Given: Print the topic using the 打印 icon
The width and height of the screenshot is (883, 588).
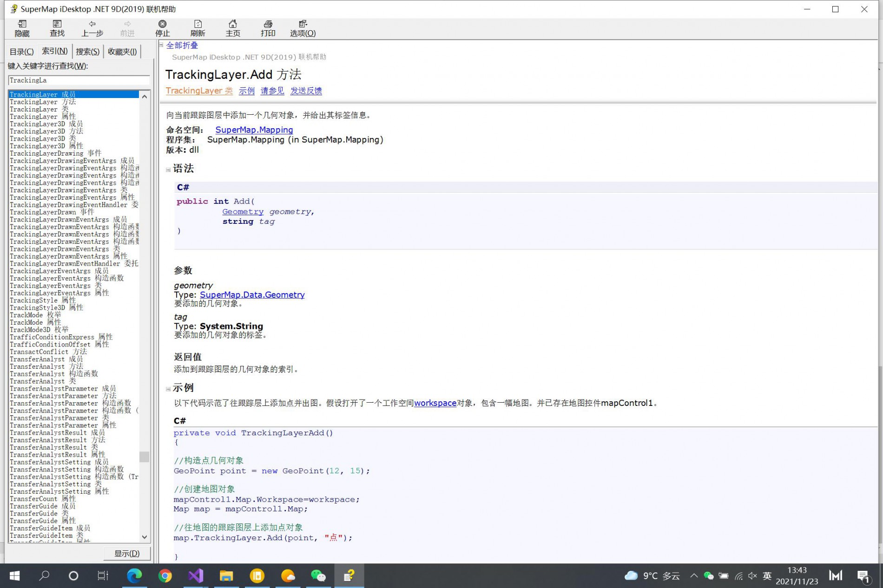Looking at the screenshot, I should click(x=268, y=28).
